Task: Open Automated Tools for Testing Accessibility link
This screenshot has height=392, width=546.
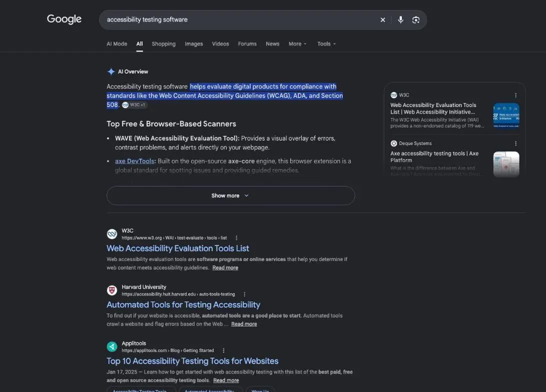Action: (183, 304)
